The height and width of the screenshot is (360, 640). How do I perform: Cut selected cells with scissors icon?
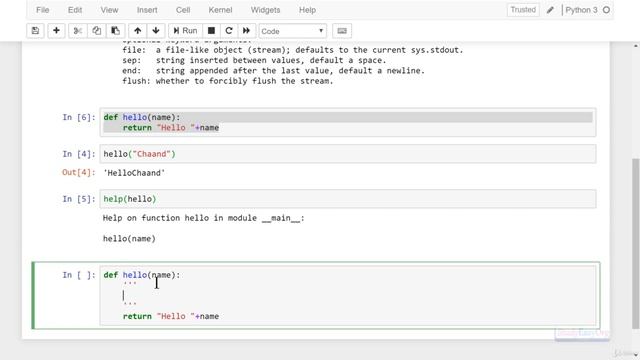78,31
